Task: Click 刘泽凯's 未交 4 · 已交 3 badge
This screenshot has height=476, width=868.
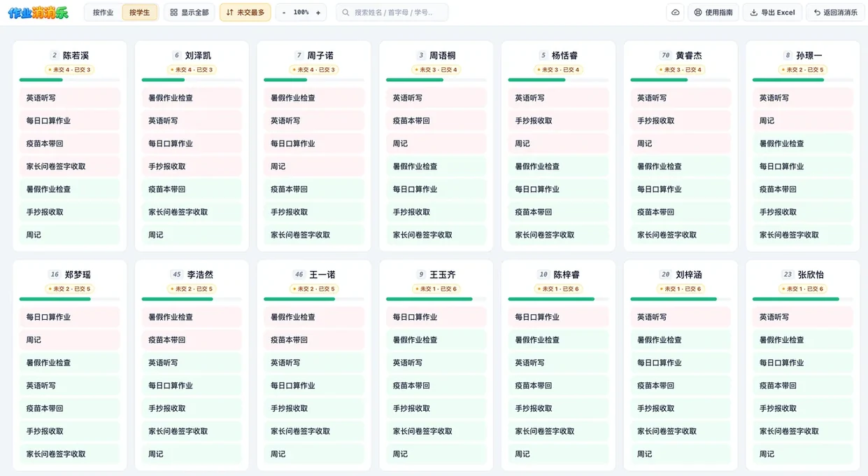Action: tap(192, 70)
